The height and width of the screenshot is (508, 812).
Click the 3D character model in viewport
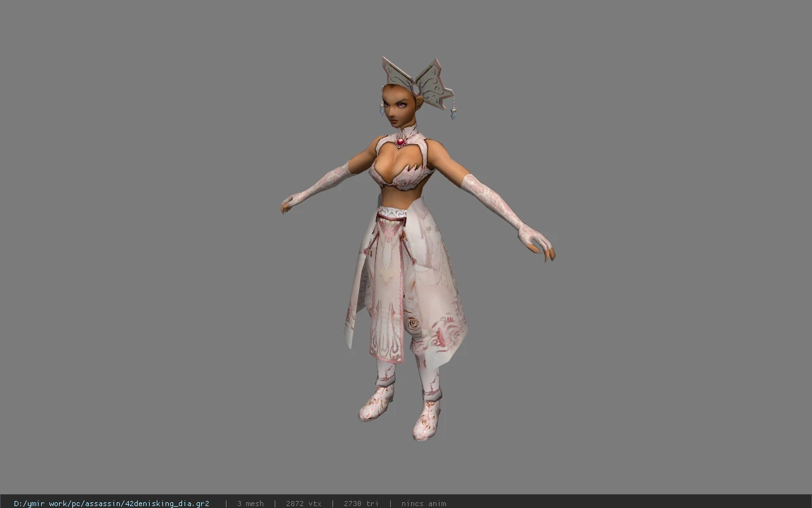(418, 249)
